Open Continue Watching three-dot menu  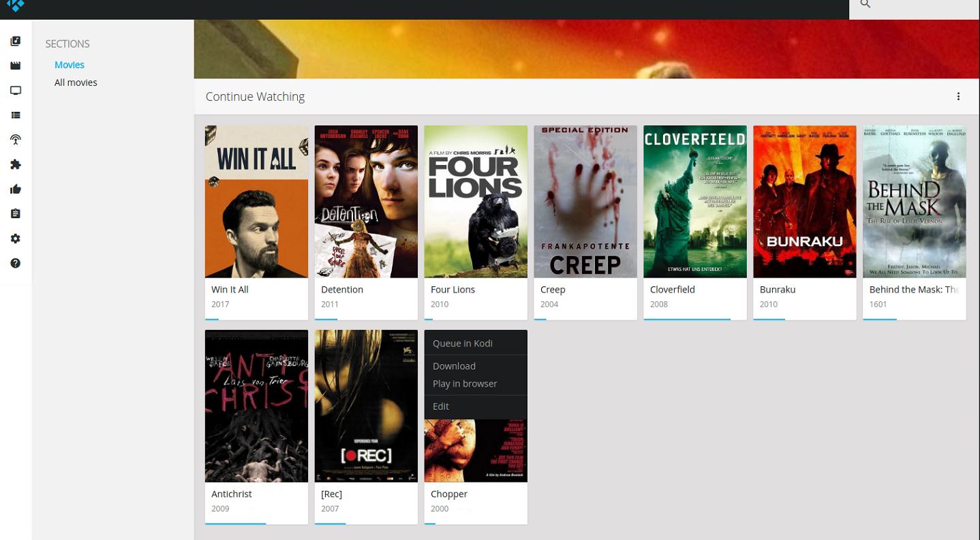(958, 96)
